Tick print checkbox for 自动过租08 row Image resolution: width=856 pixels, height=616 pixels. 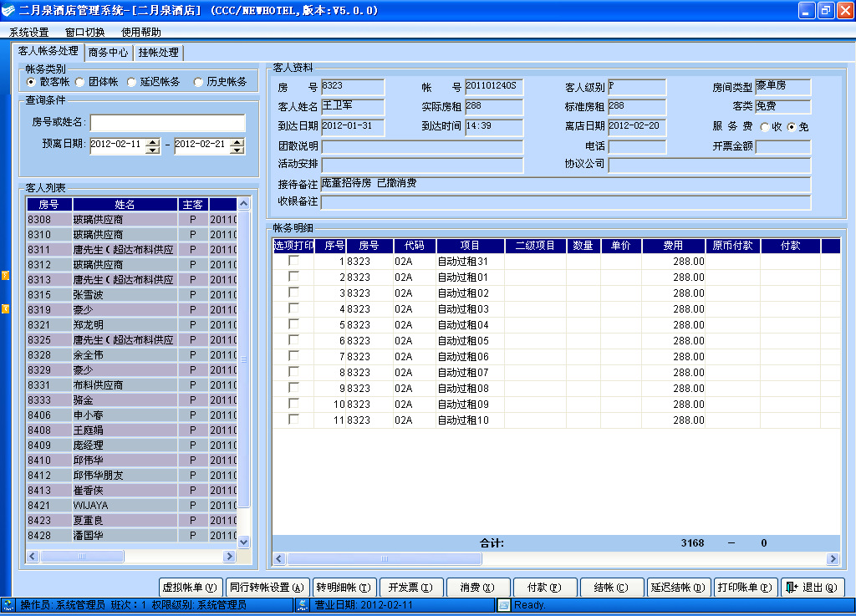(x=293, y=388)
